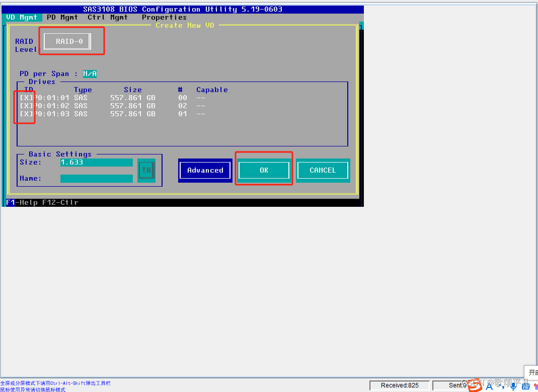This screenshot has height=392, width=538.
Task: Click the # value 01 in drives list
Action: (x=183, y=114)
